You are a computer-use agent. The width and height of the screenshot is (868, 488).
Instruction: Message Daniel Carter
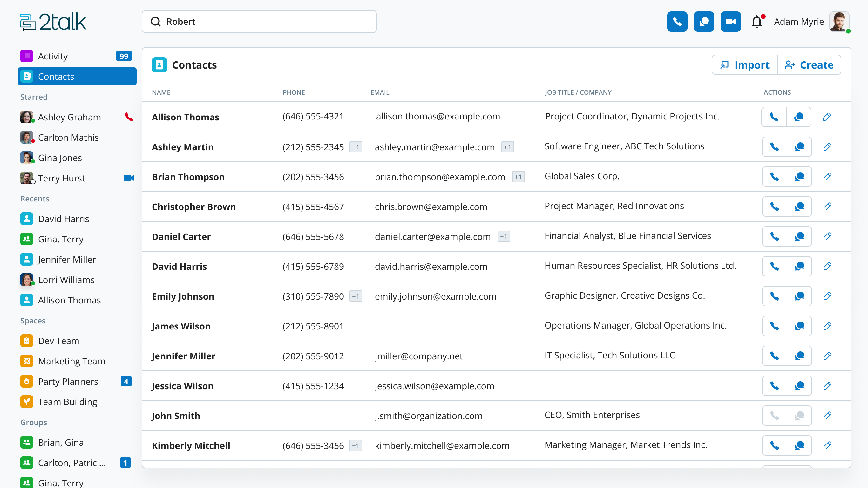point(799,236)
